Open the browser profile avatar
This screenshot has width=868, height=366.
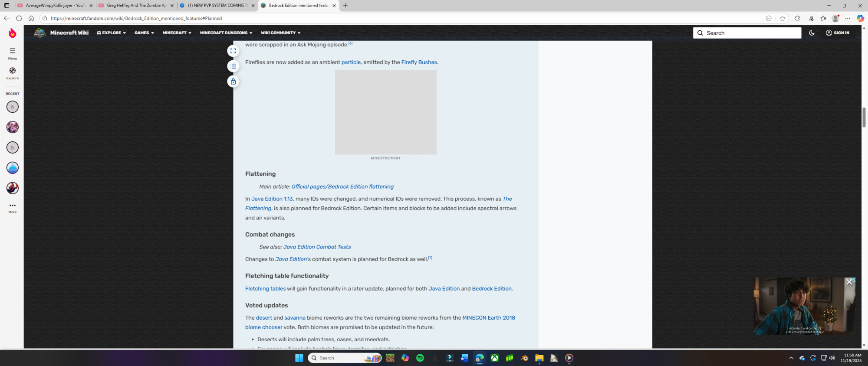(x=835, y=18)
